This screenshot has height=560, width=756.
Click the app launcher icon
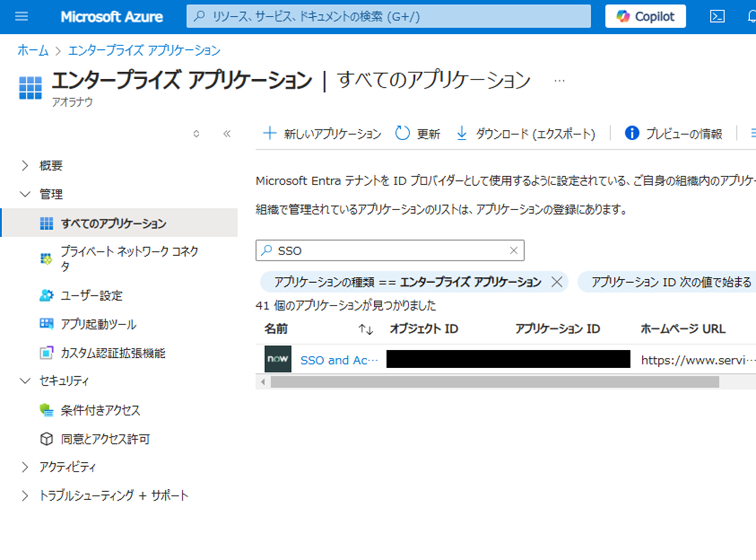(46, 324)
